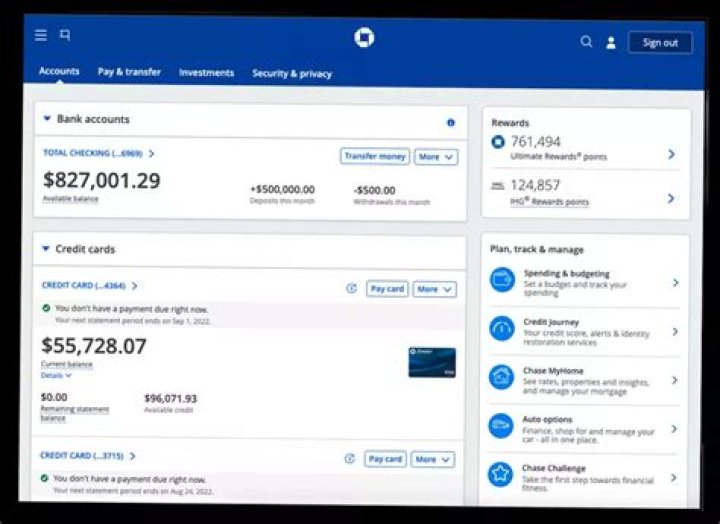Click the Spending & budgeting title
This screenshot has width=720, height=524.
click(567, 274)
